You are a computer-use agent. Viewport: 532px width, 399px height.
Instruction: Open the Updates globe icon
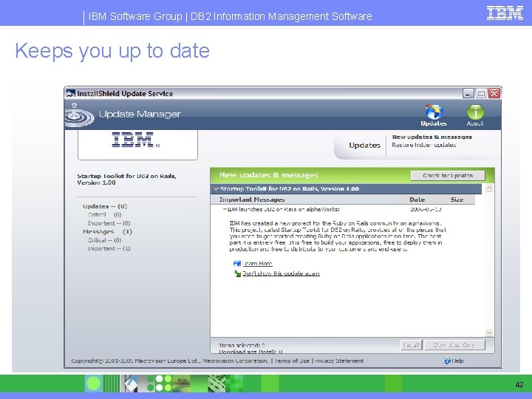point(434,112)
